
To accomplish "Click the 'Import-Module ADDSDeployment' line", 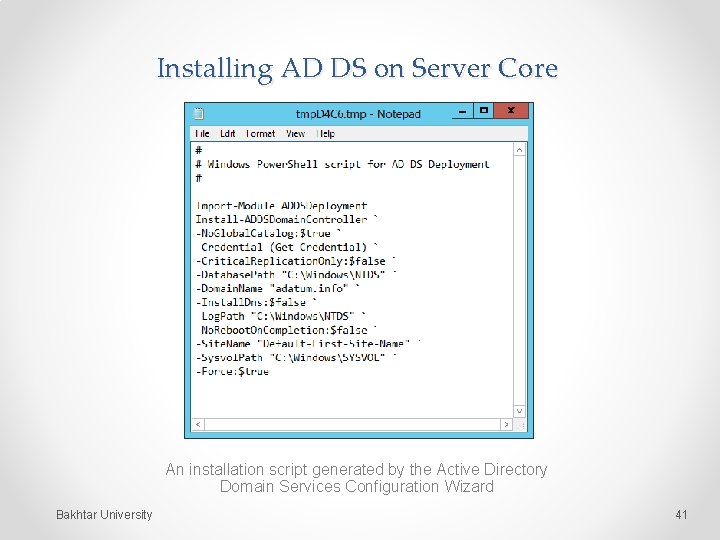I will click(281, 205).
